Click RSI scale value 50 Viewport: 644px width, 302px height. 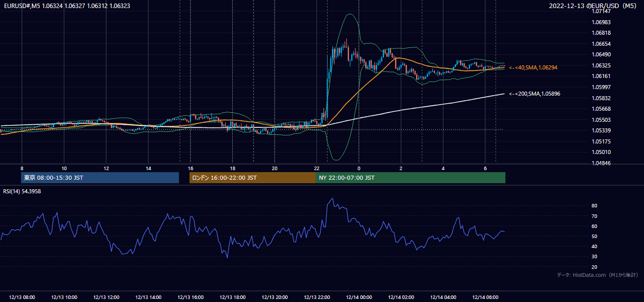[x=595, y=236]
